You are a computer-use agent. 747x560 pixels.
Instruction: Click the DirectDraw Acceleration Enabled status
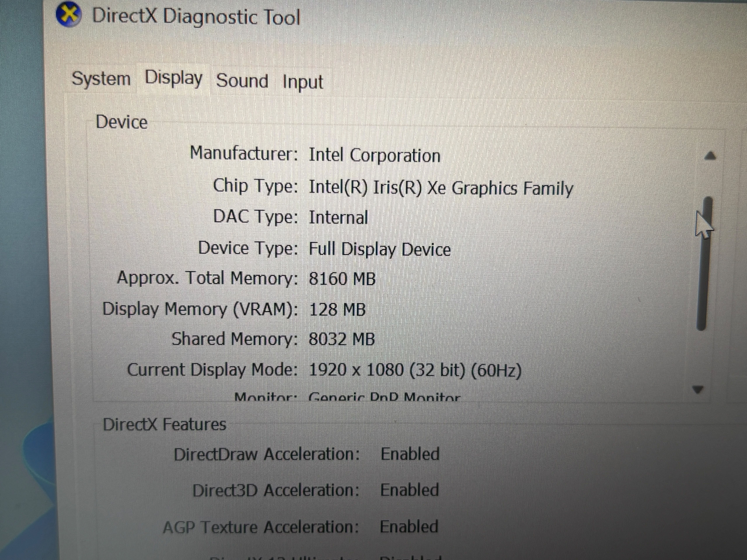tap(410, 454)
